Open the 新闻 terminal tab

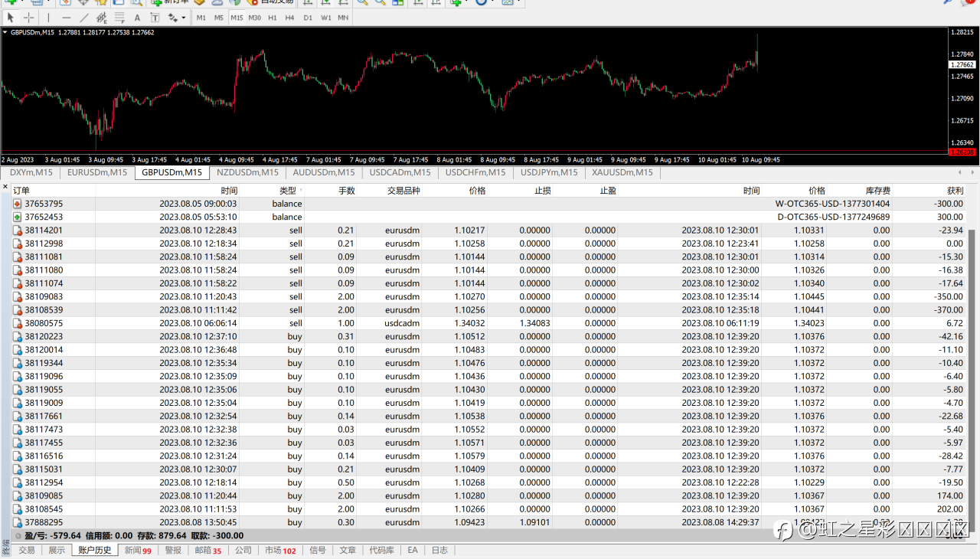pos(138,550)
